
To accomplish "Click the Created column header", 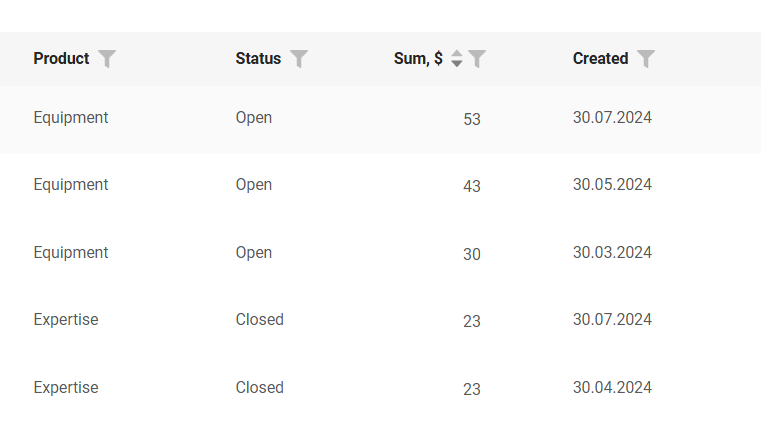I will click(x=600, y=59).
